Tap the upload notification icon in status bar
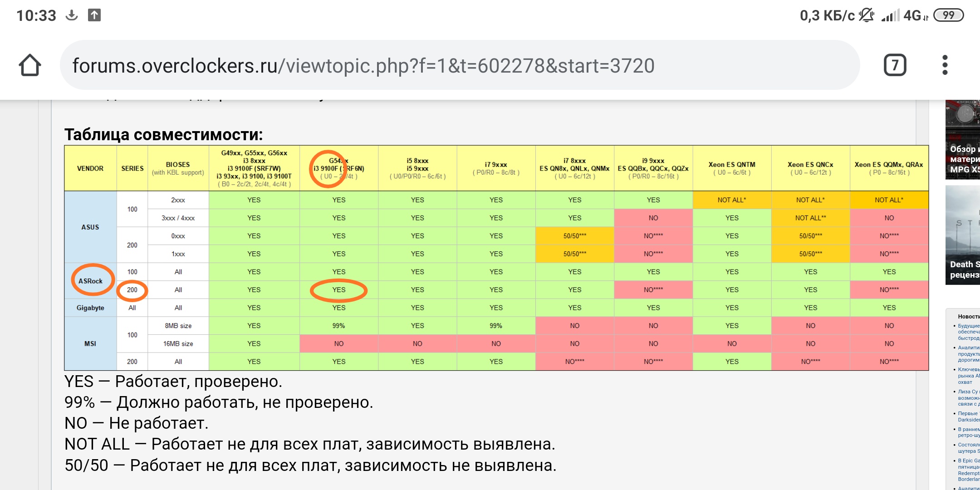This screenshot has width=980, height=490. pos(94,15)
